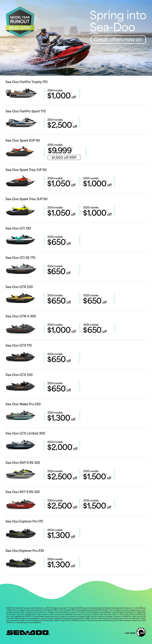Image resolution: width=152 pixels, height=644 pixels.
Task: Click the teal GTI 130 watercraft image
Action: [x=20, y=240]
